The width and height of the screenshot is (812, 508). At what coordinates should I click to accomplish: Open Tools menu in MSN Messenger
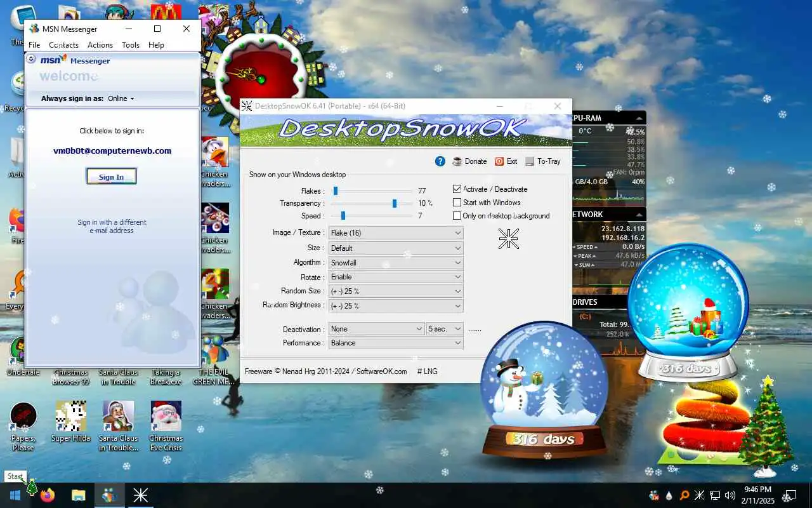[131, 45]
